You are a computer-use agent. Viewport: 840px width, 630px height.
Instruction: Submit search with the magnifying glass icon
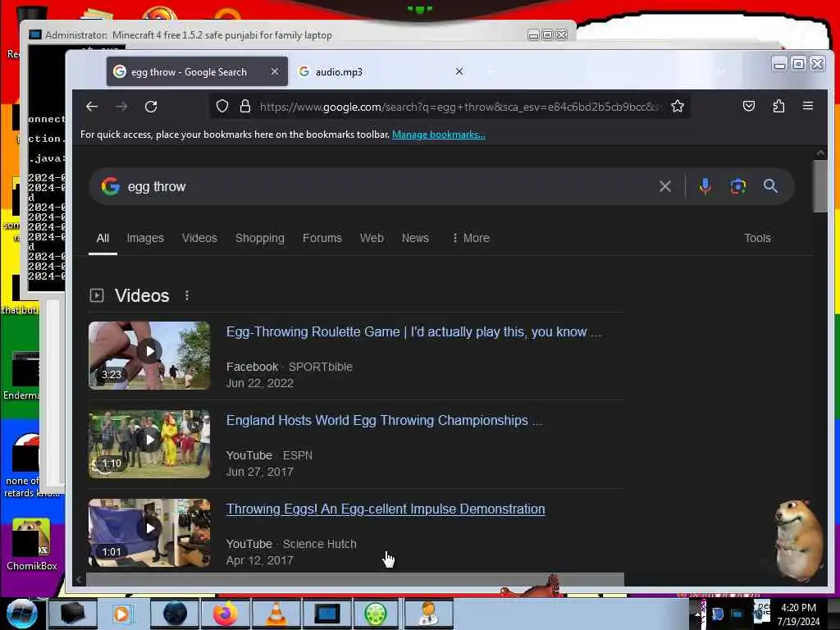770,186
